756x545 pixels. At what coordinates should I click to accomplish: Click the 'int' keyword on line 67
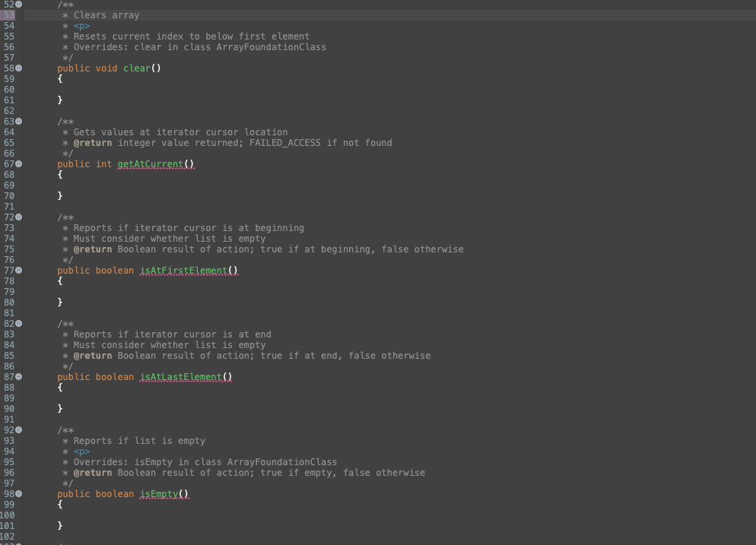[x=103, y=164]
